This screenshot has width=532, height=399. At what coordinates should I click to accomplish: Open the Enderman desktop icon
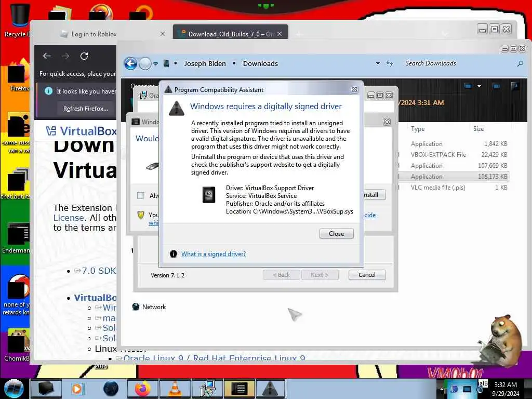tap(16, 238)
